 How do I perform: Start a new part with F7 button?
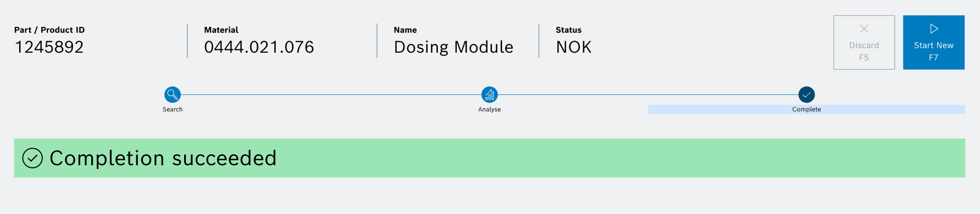[x=934, y=42]
